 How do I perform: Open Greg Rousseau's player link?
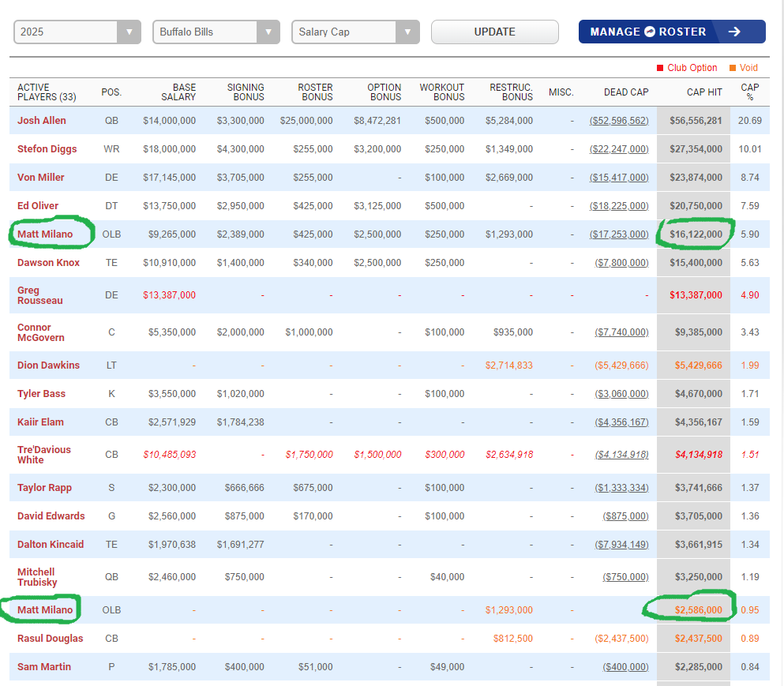40,295
